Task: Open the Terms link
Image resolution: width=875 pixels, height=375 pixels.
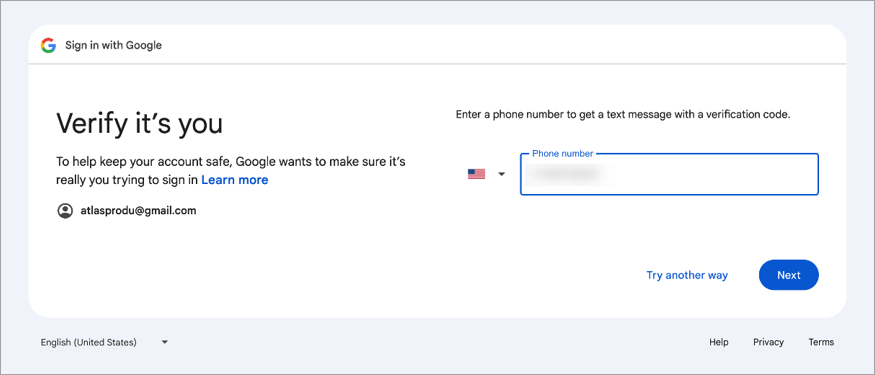Action: pos(821,342)
